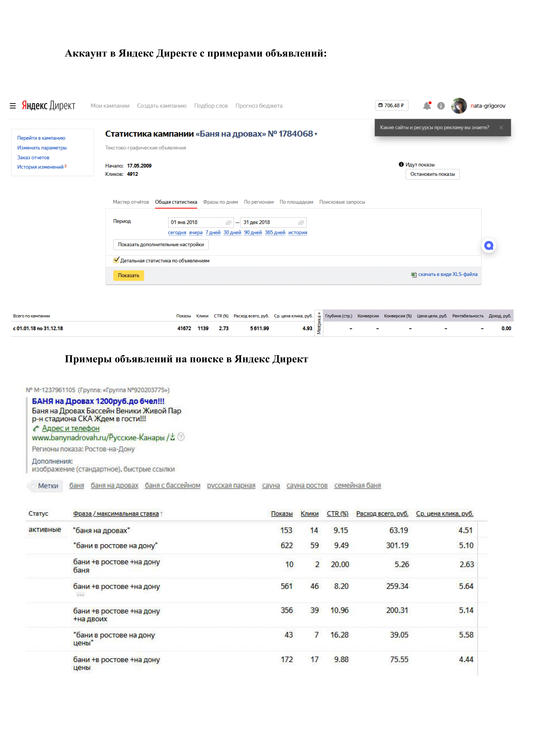Click the Остановить показы button
Image resolution: width=535 pixels, height=756 pixels.
click(x=432, y=174)
